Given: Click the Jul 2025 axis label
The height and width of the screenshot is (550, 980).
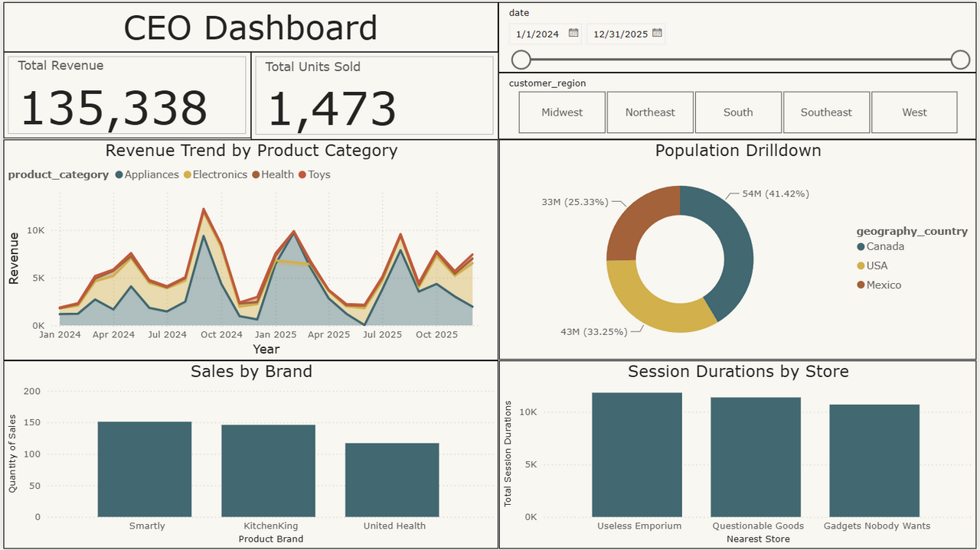Looking at the screenshot, I should (383, 335).
